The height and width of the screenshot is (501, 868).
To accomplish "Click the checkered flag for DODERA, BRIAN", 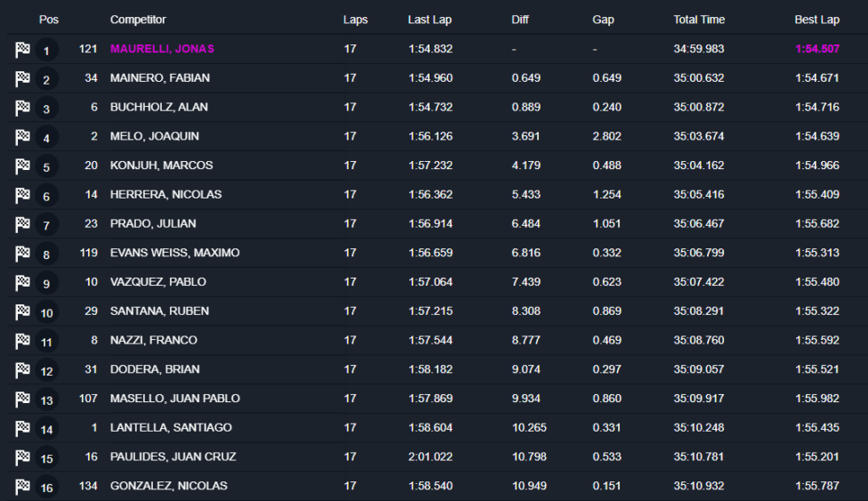I will click(22, 370).
